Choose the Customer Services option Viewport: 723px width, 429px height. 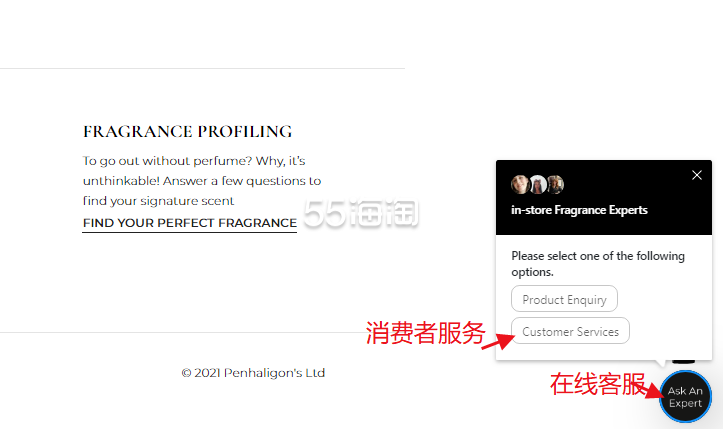tap(570, 331)
